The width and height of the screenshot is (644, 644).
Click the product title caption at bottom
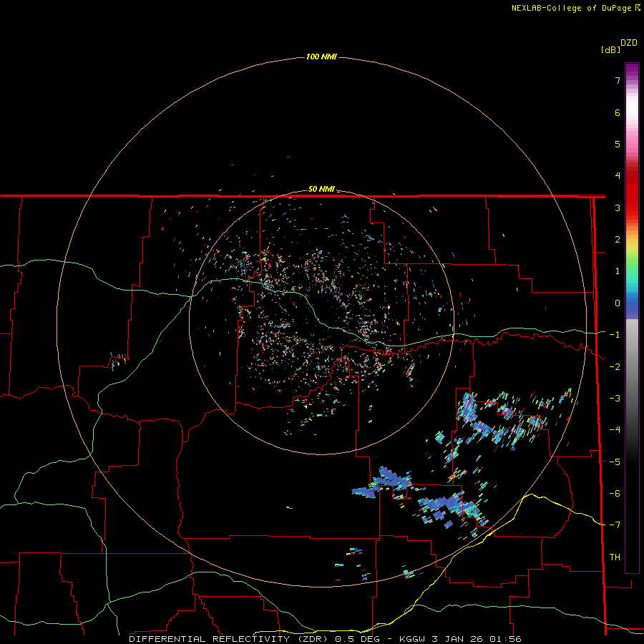(x=326, y=639)
